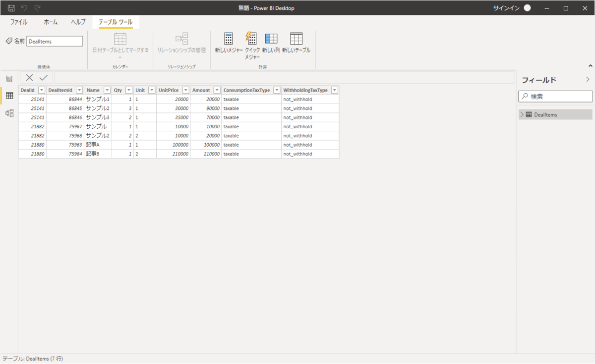Screen dimensions: 595x364
Task: Open the ファイル menu tab
Action: [x=19, y=22]
